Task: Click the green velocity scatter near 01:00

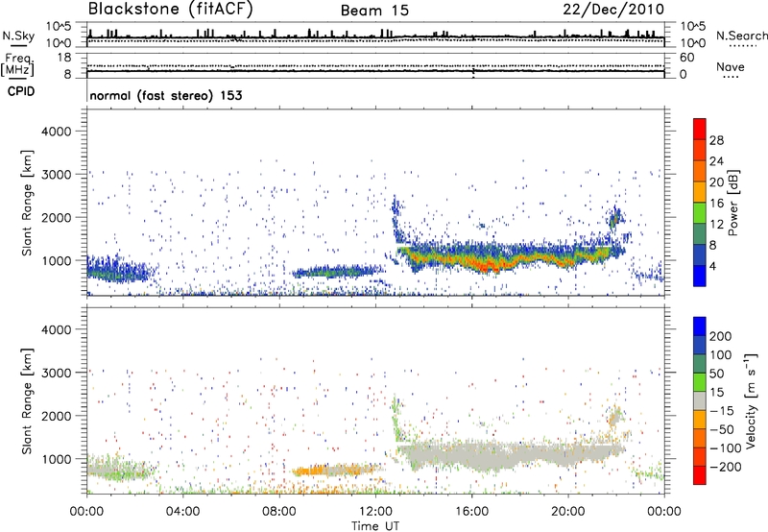Action: coord(115,471)
